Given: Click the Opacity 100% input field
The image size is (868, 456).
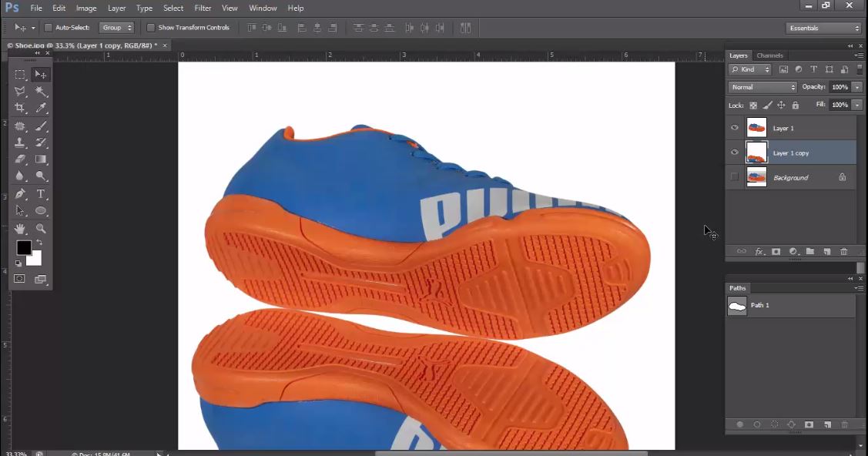Looking at the screenshot, I should [840, 87].
